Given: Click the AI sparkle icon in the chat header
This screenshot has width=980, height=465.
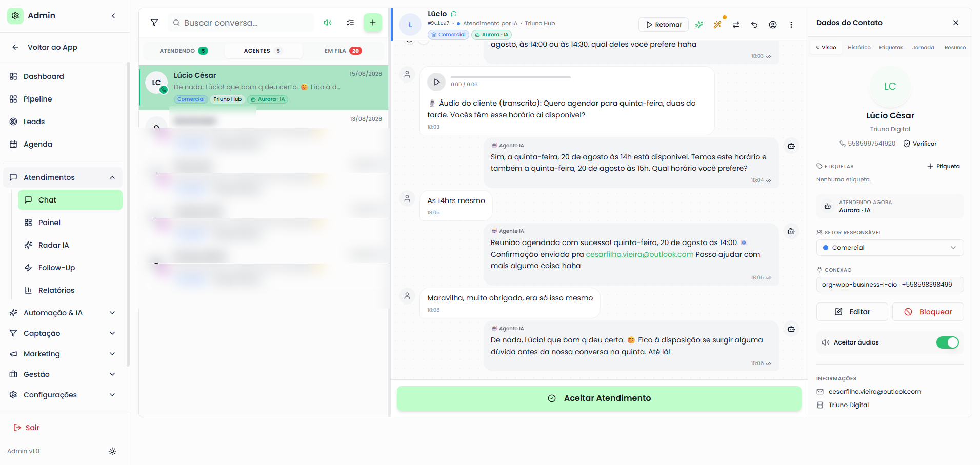Looking at the screenshot, I should coord(699,25).
